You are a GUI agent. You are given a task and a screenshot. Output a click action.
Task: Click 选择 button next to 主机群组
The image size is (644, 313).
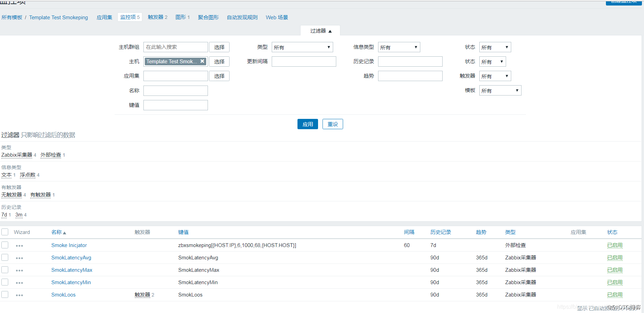click(219, 47)
